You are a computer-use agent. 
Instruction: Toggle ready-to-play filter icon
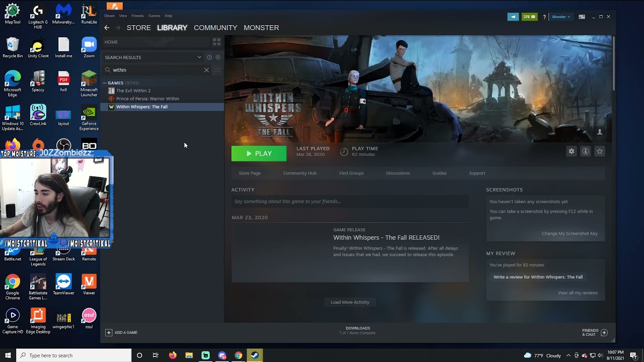click(217, 57)
